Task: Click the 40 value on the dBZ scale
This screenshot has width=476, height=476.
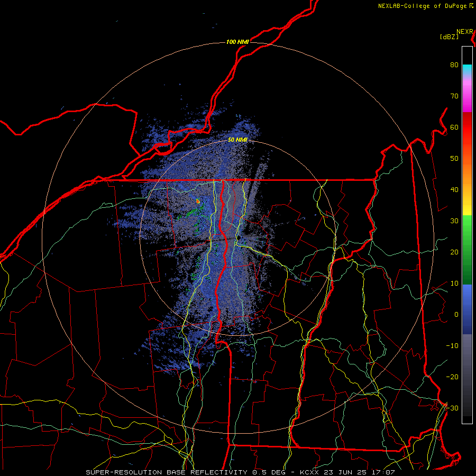Action: click(454, 190)
